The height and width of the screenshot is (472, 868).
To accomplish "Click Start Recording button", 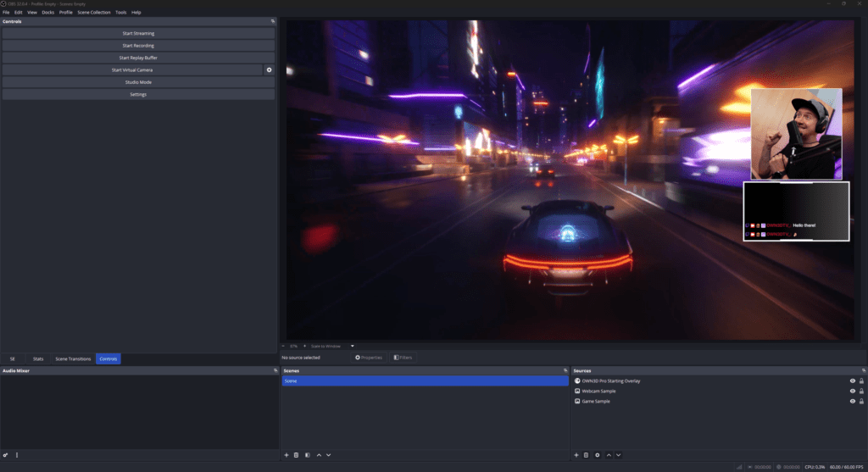I will 138,46.
